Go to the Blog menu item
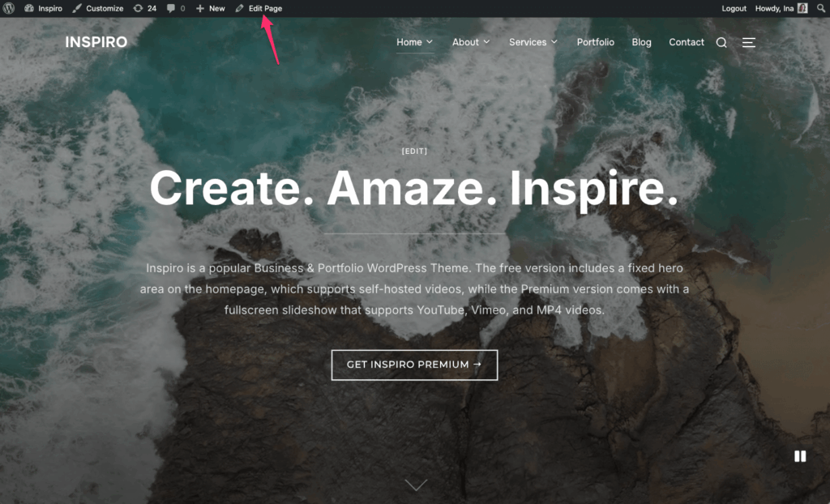The width and height of the screenshot is (830, 504). 642,42
